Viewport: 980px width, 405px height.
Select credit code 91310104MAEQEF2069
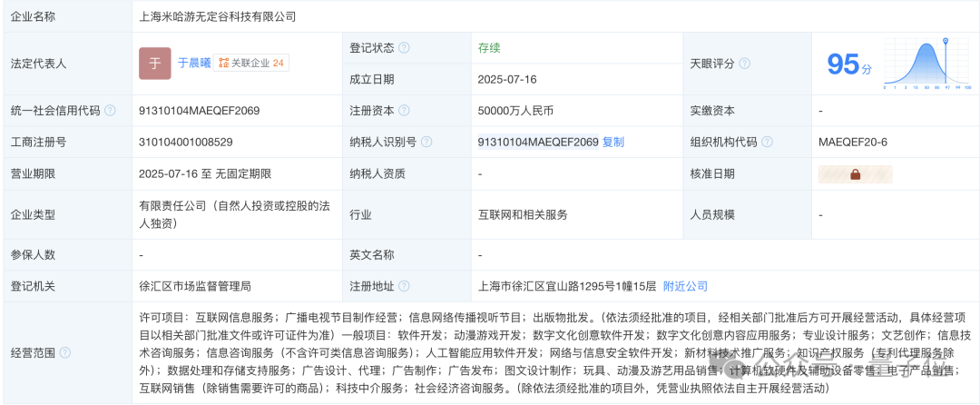(200, 111)
